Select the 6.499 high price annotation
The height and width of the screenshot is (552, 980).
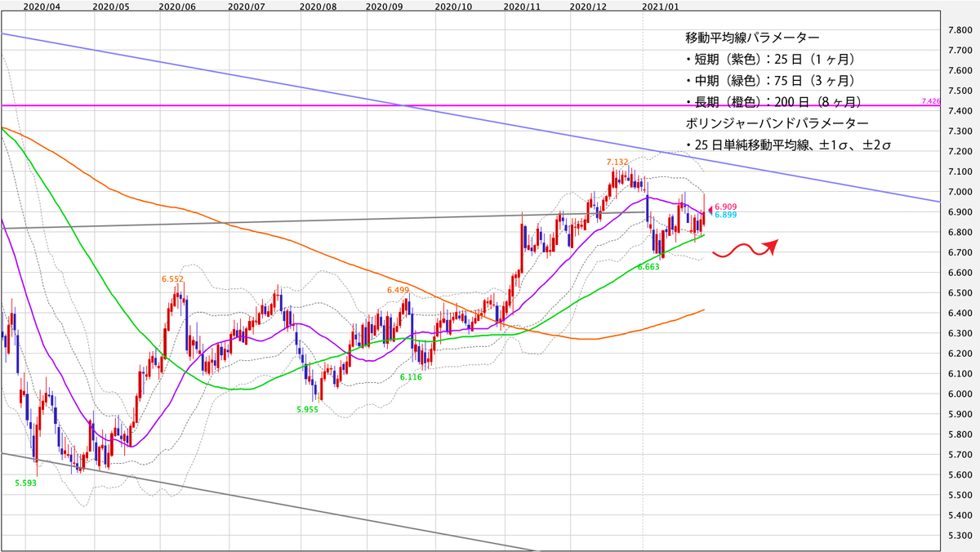pyautogui.click(x=398, y=289)
